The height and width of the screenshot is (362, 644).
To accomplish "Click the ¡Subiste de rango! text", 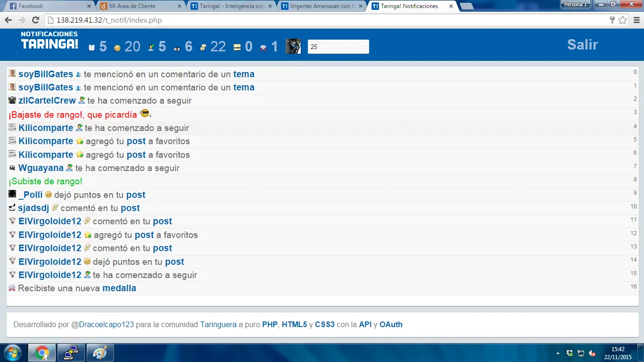I will [x=45, y=181].
